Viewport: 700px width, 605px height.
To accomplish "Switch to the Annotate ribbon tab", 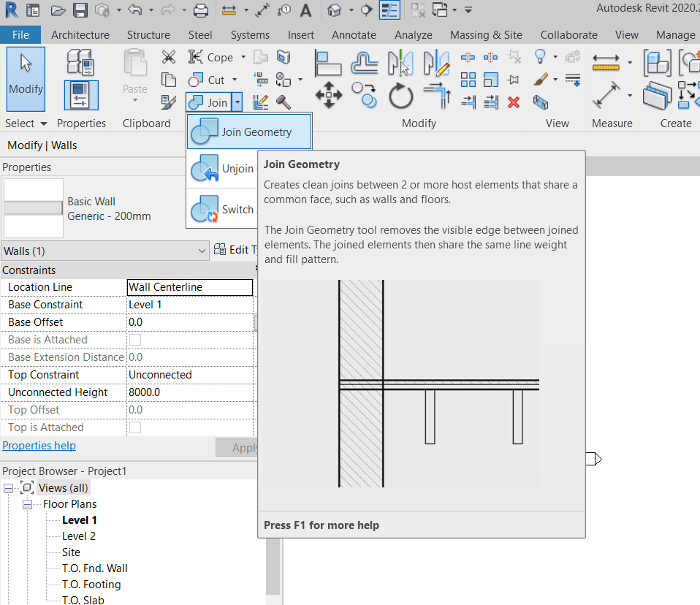I will pyautogui.click(x=354, y=34).
